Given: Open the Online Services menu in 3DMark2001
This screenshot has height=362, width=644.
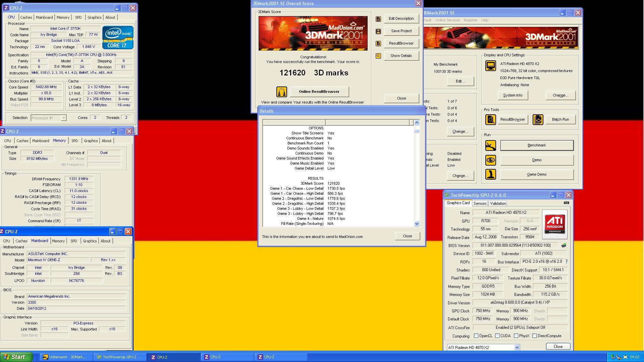Looking at the screenshot, I should (x=447, y=20).
